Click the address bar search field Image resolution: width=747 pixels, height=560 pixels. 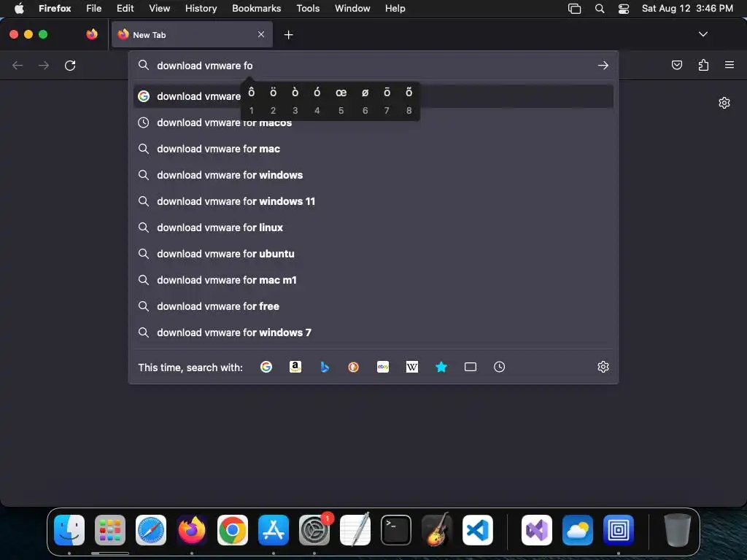pyautogui.click(x=373, y=65)
